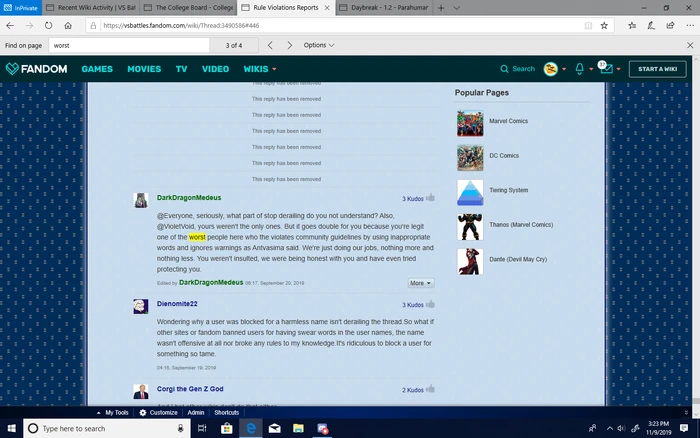The image size is (700, 438).
Task: Click the add notes pen icon
Action: click(651, 25)
